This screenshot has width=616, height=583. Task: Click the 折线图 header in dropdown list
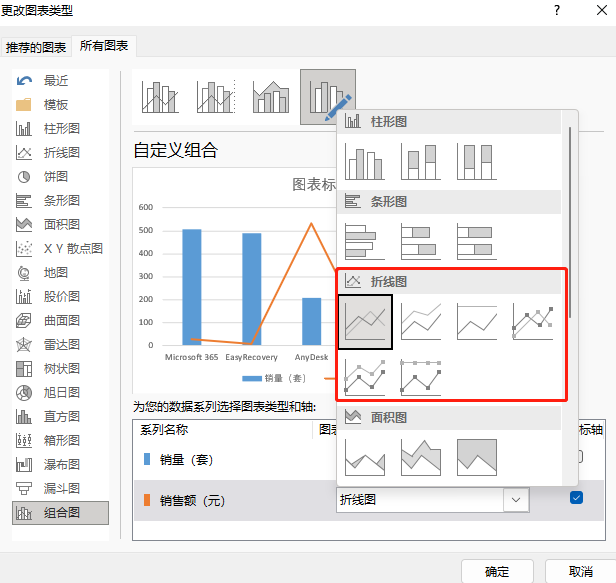[449, 281]
